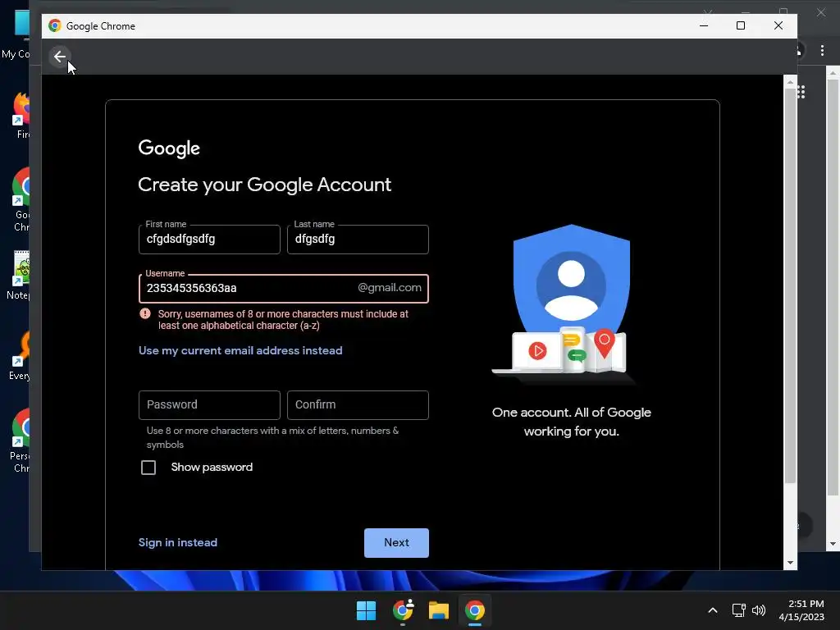Open the Windows Start menu

click(367, 610)
